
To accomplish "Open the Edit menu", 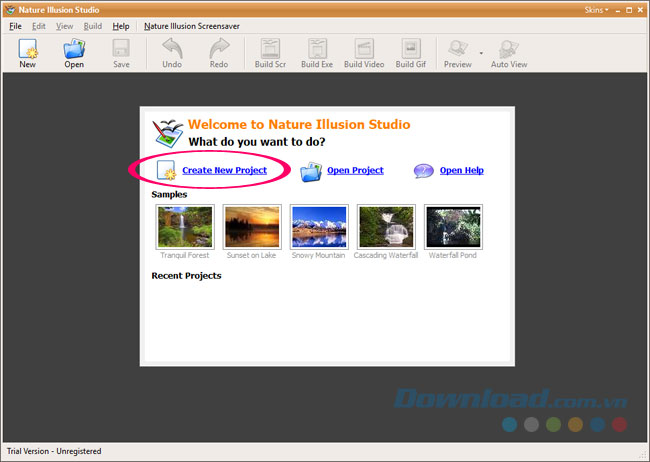I will point(39,26).
